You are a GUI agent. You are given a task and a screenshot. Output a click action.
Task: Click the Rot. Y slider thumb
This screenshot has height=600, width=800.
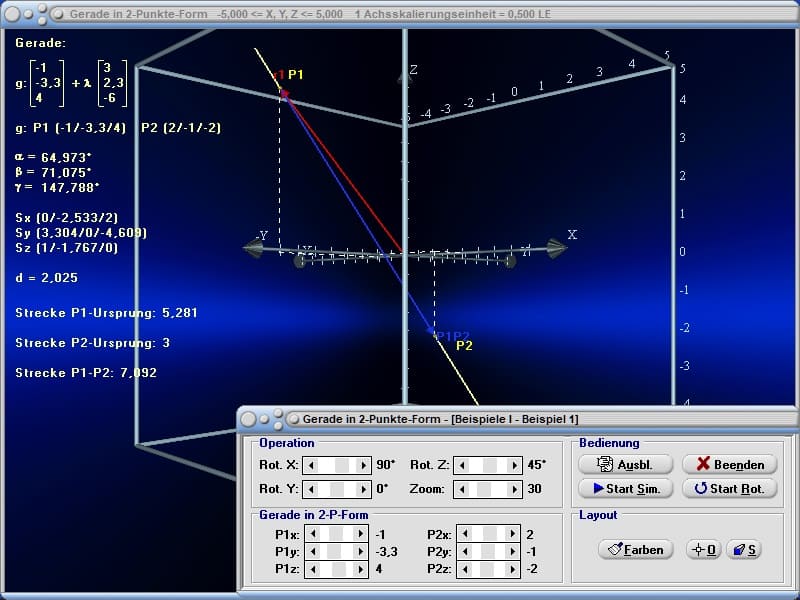click(337, 489)
